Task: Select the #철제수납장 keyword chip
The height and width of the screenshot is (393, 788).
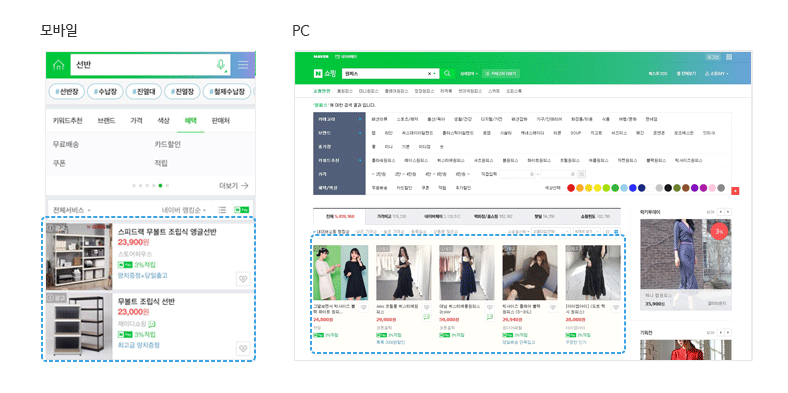Action: tap(227, 91)
